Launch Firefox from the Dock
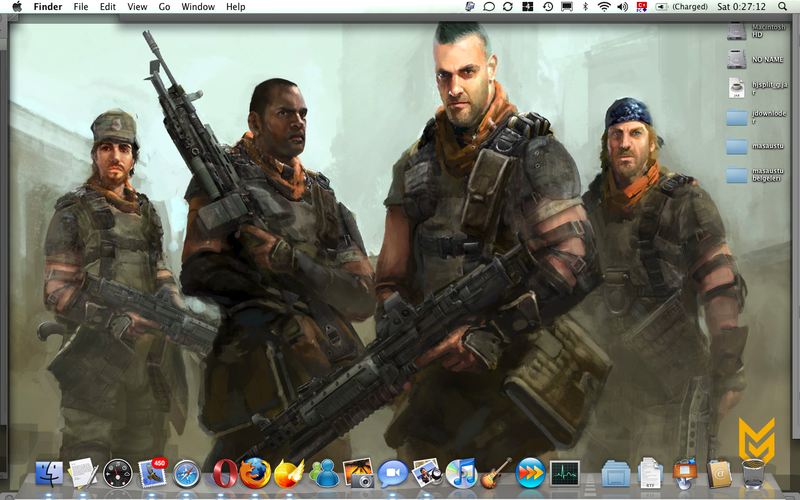Image resolution: width=800 pixels, height=500 pixels. (255, 473)
